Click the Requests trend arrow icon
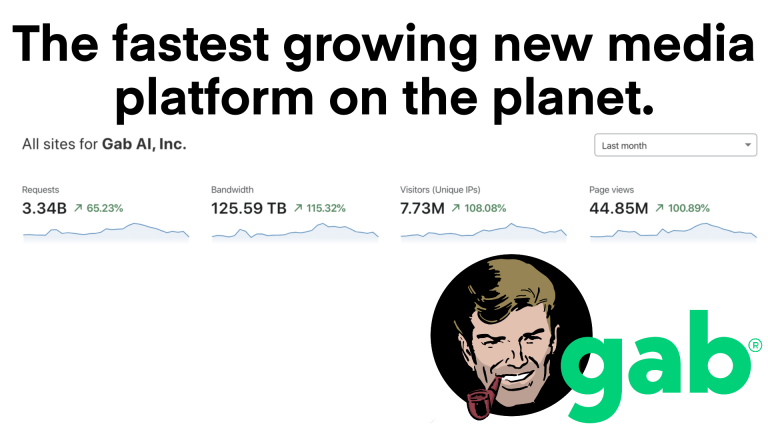 (78, 208)
